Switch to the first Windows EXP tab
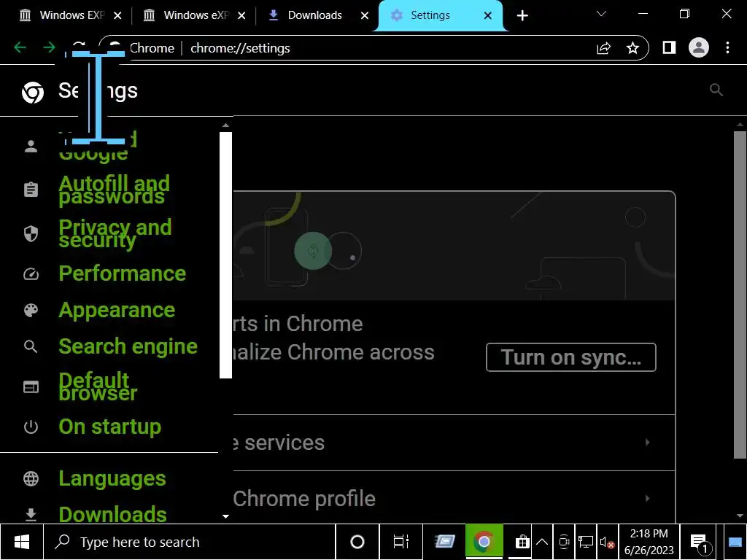This screenshot has height=560, width=747. coord(71,15)
